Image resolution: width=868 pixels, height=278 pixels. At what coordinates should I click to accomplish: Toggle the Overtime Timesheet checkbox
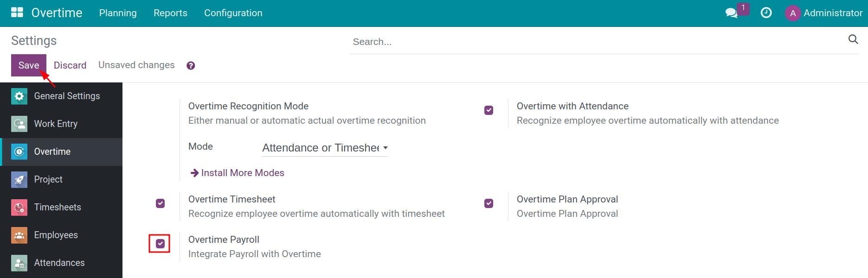[x=160, y=203]
